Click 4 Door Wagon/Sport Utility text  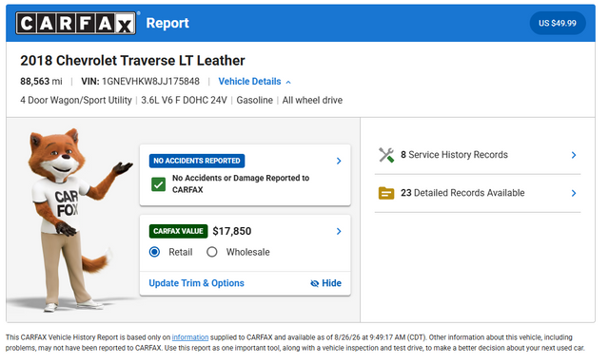coord(76,100)
